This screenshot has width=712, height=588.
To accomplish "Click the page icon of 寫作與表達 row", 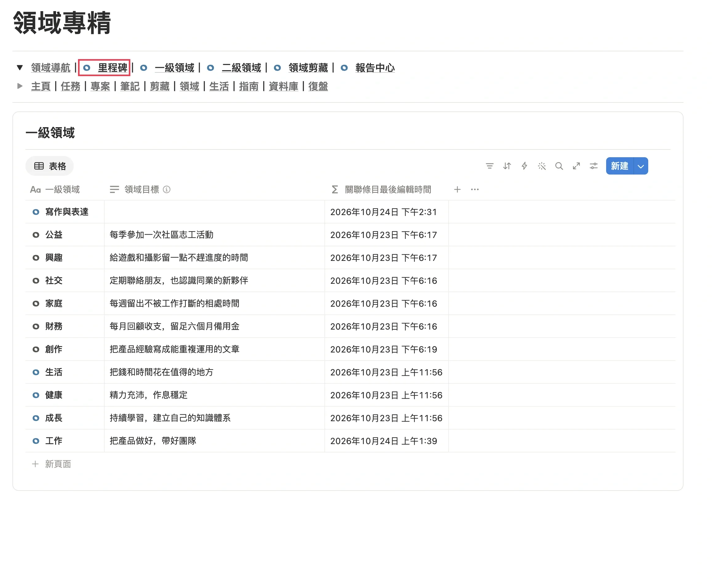I will (36, 212).
